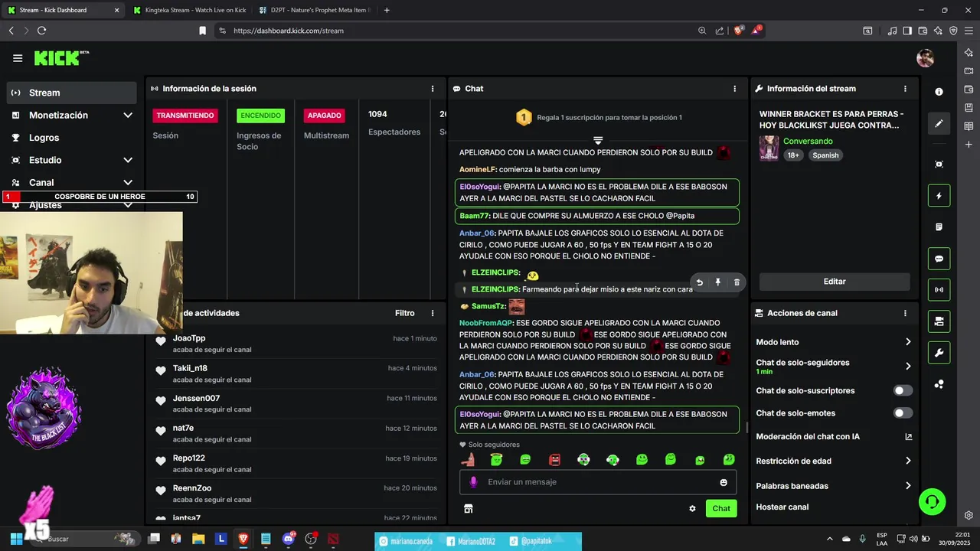Click username AomineLF in chat
The image size is (980, 551).
478,169
